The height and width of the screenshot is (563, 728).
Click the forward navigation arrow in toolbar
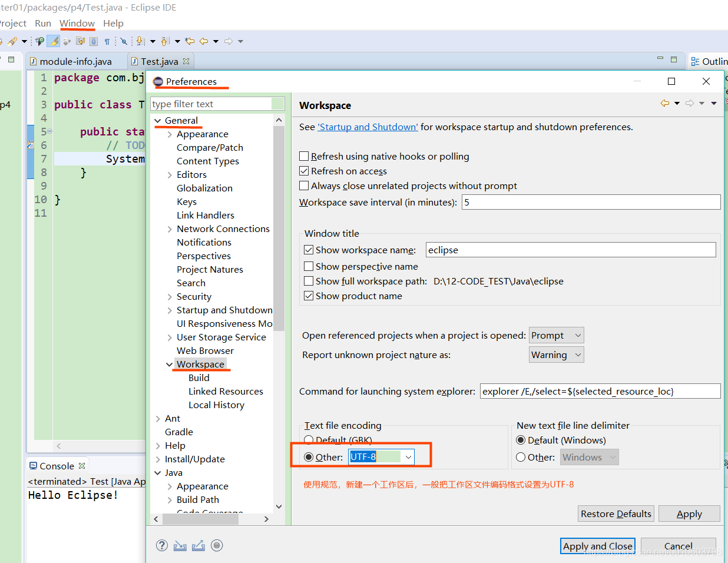229,41
